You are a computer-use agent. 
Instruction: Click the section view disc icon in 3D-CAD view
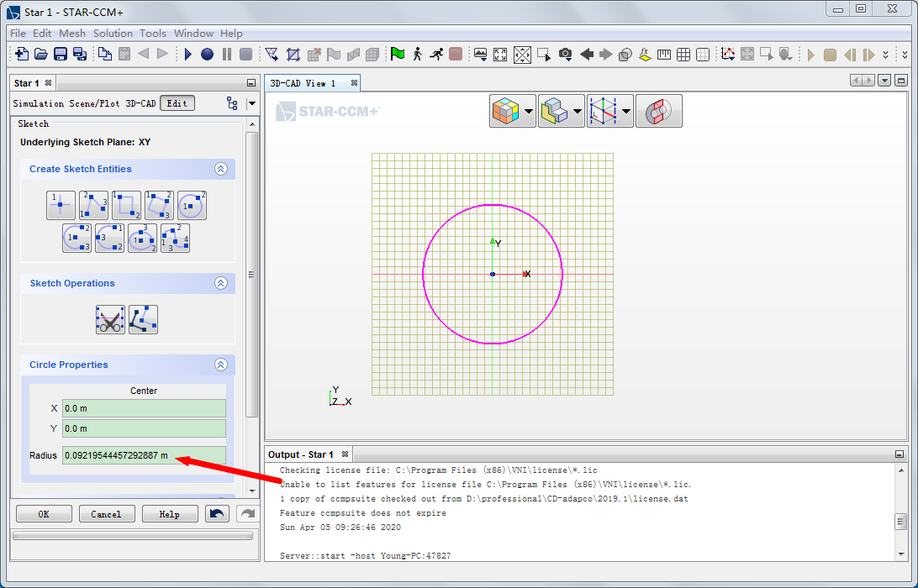(658, 111)
